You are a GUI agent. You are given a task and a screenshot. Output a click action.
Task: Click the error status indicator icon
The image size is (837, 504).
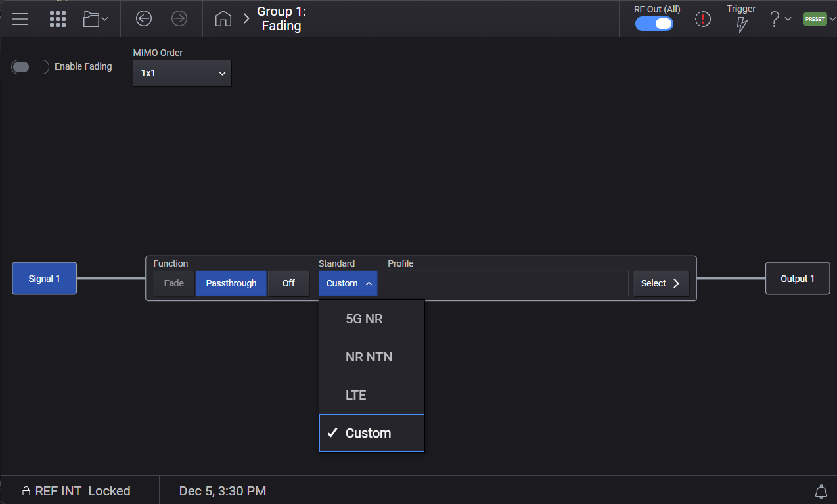703,20
